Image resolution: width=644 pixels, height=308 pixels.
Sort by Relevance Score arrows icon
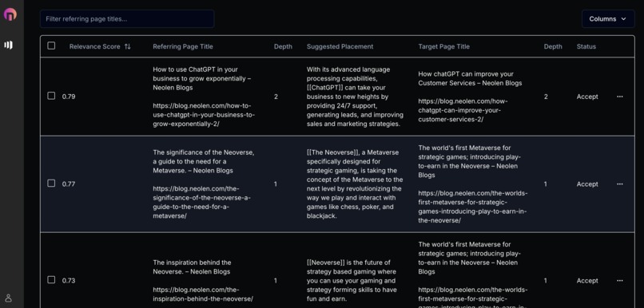click(127, 46)
